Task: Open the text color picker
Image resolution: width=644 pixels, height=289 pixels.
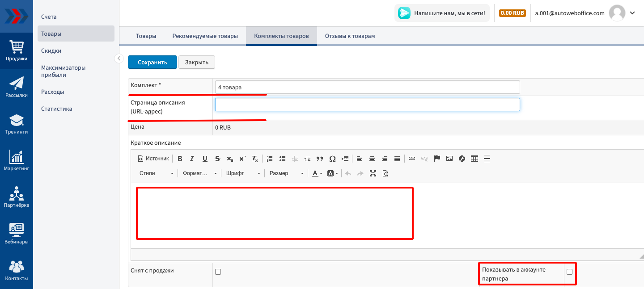Action: tap(317, 173)
